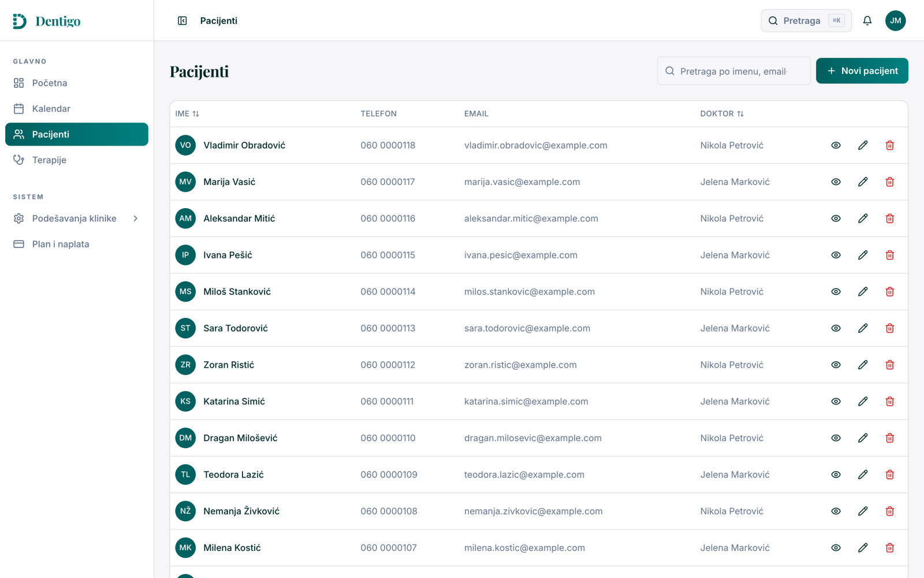Image resolution: width=924 pixels, height=578 pixels.
Task: Delete patient Ivana Pešić
Action: tap(890, 255)
